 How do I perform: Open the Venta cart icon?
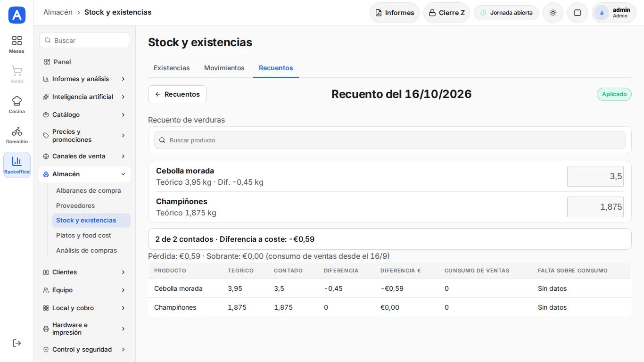[17, 74]
